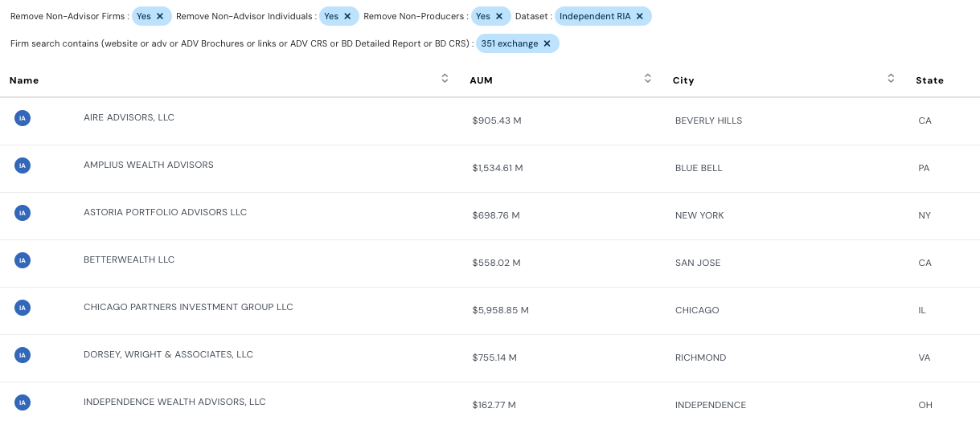980x429 pixels.
Task: Sort the table by City column arrows
Action: (891, 79)
